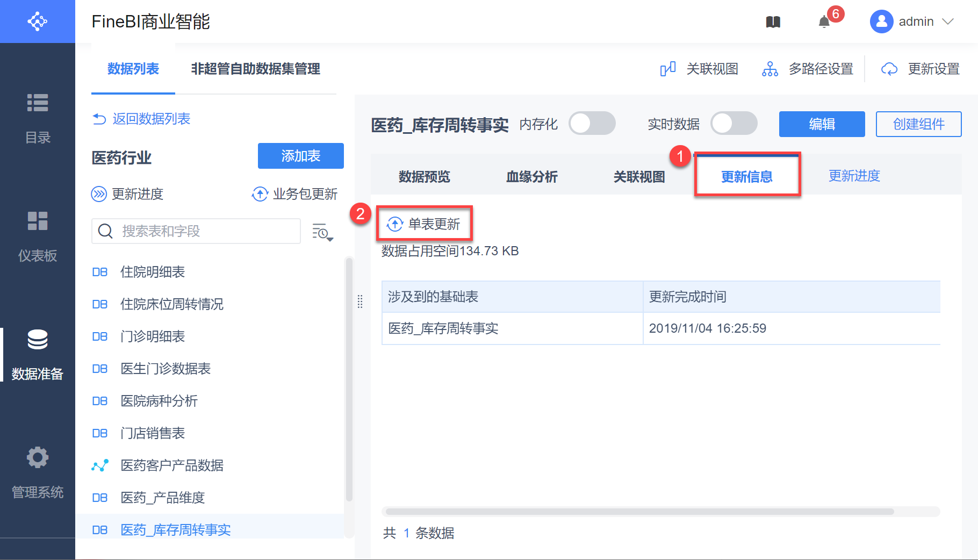Click the admin user avatar
The width and height of the screenshot is (978, 560).
(881, 21)
